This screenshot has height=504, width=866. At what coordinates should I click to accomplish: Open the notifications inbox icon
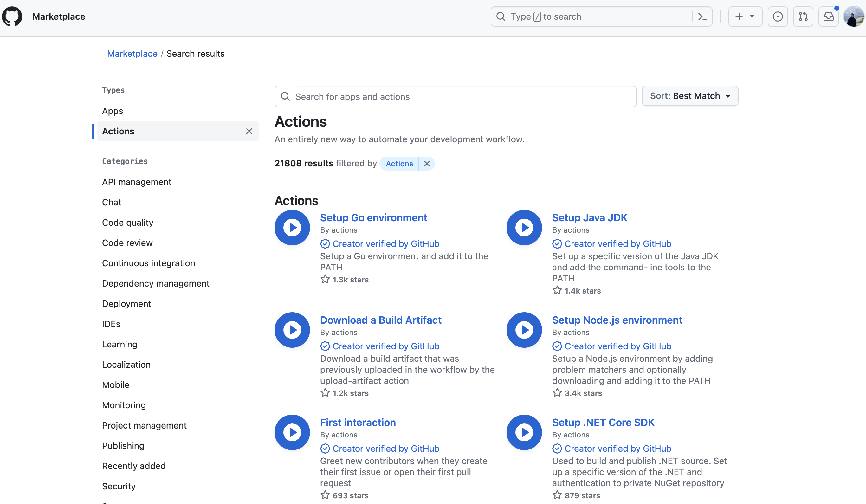click(x=828, y=16)
